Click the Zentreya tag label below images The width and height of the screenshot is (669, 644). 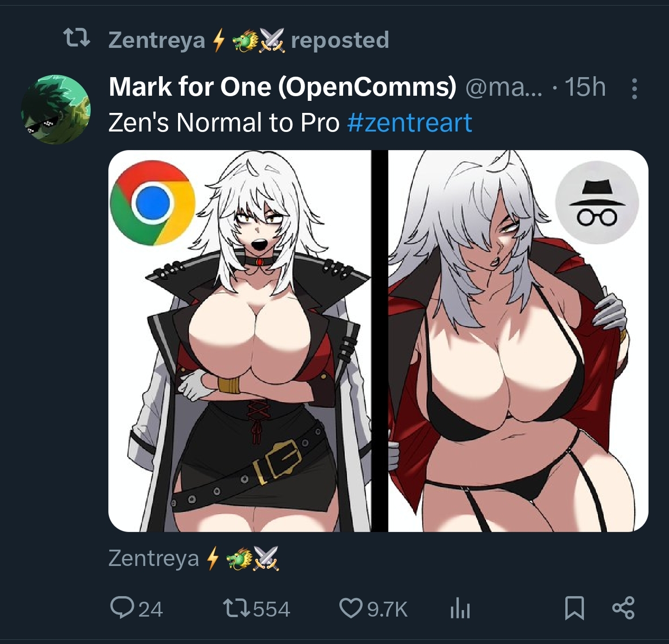tap(193, 558)
